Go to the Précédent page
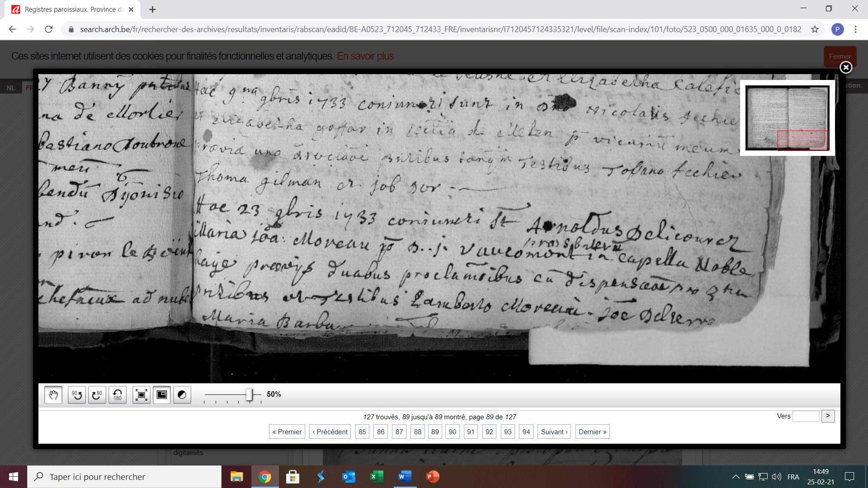This screenshot has width=868, height=488. [330, 432]
